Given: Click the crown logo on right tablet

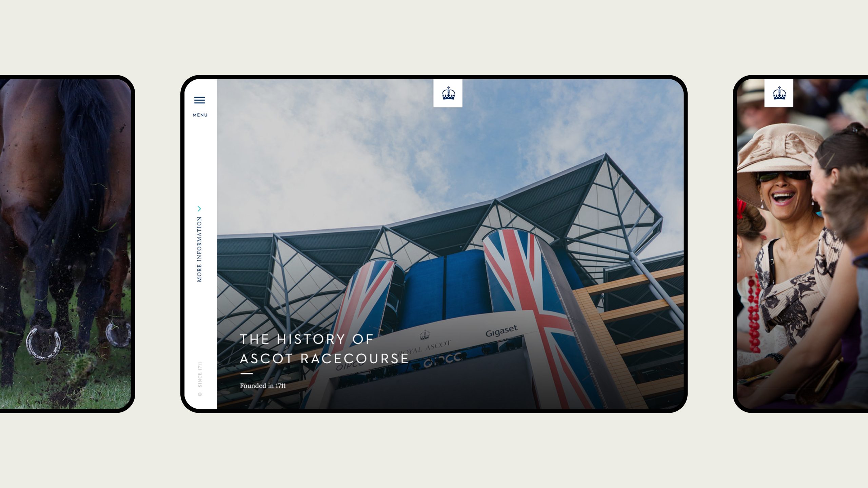Looking at the screenshot, I should (x=779, y=93).
